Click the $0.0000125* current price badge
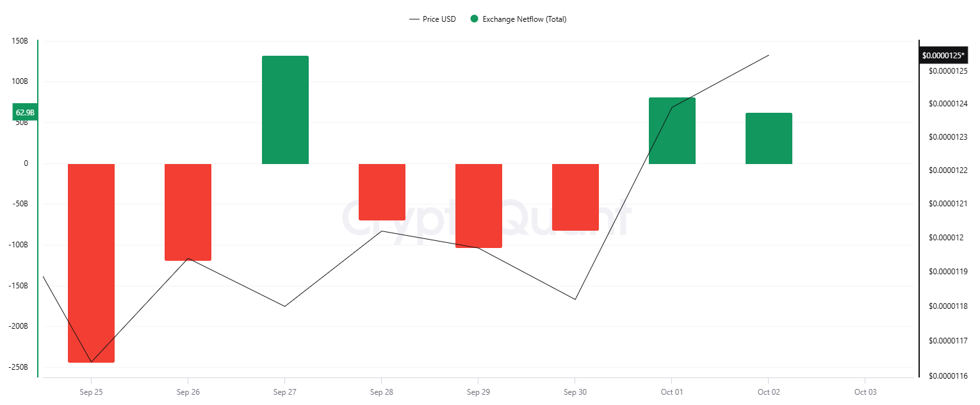 pyautogui.click(x=943, y=56)
